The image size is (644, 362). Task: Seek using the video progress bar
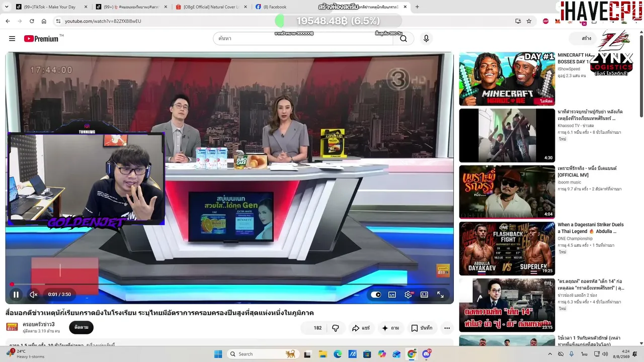229,284
